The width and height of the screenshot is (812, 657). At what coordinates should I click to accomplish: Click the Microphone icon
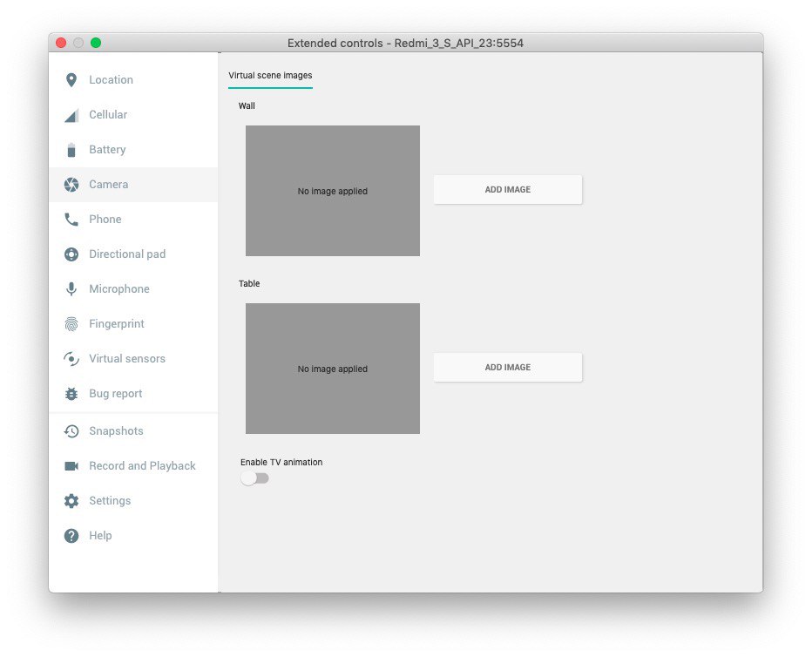coord(71,289)
